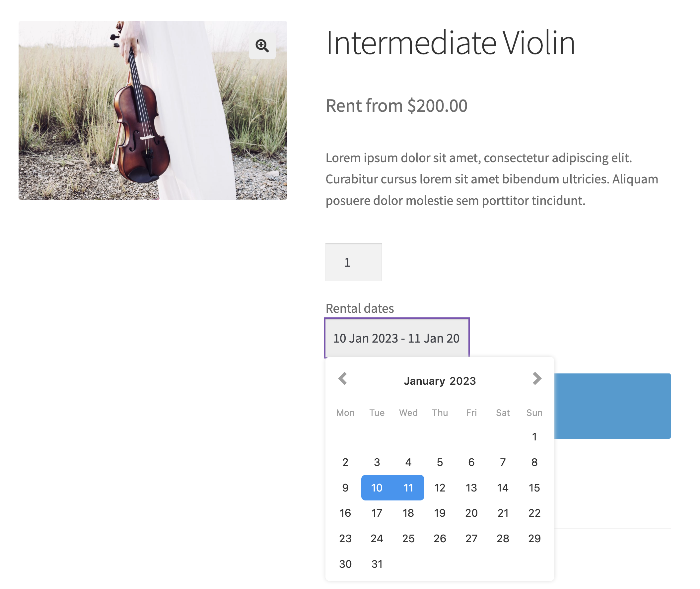700x589 pixels.
Task: Click the magnifier zoom icon on image
Action: pos(262,46)
